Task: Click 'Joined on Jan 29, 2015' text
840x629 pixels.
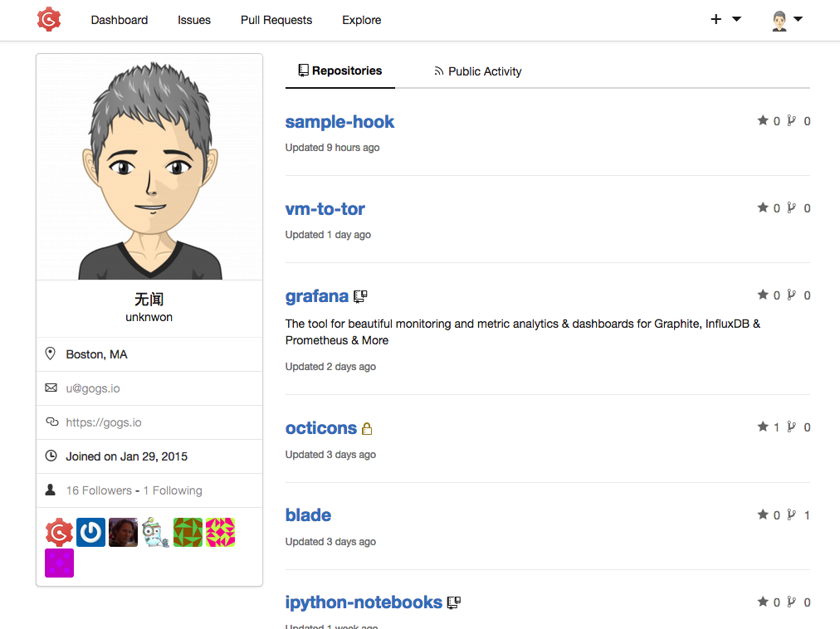Action: [126, 456]
